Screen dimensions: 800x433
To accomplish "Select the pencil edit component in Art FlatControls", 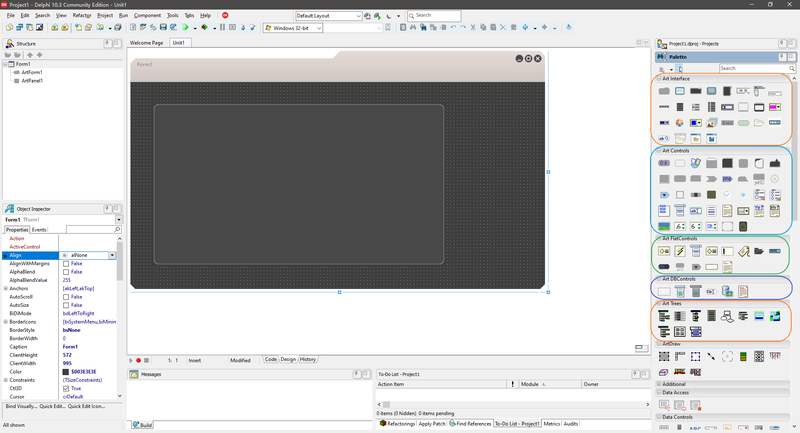I will click(x=743, y=251).
